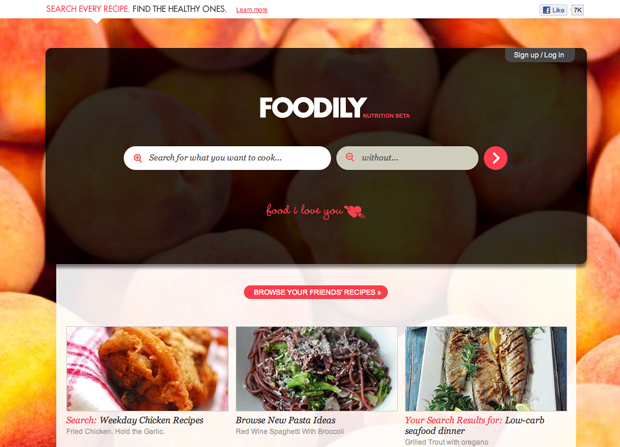Click Browse Your Friends' Recipes button

coord(316,292)
